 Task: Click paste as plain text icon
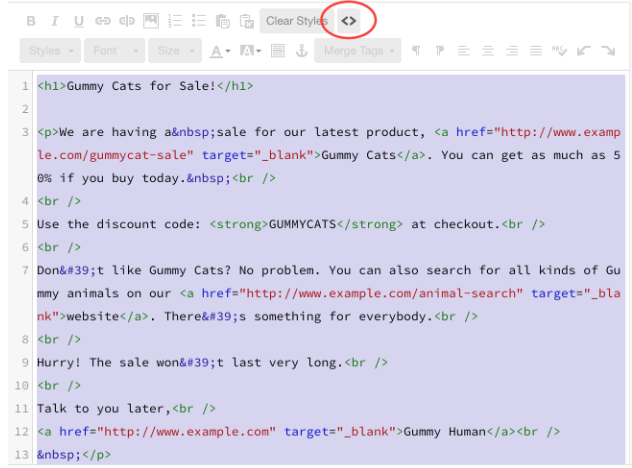pyautogui.click(x=222, y=21)
